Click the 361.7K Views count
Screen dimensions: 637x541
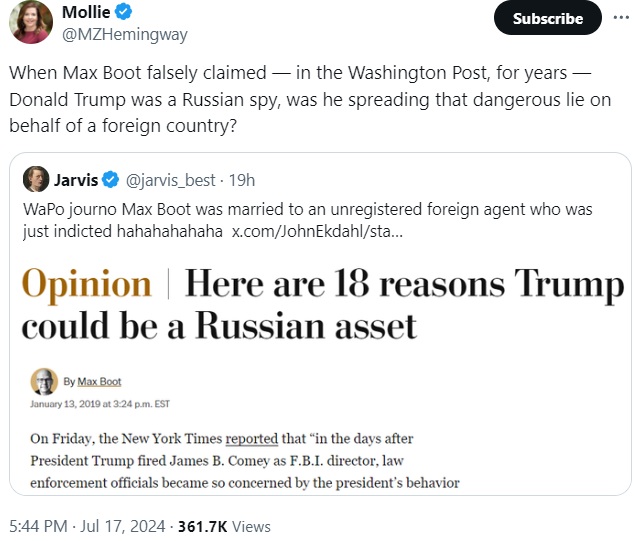(224, 526)
